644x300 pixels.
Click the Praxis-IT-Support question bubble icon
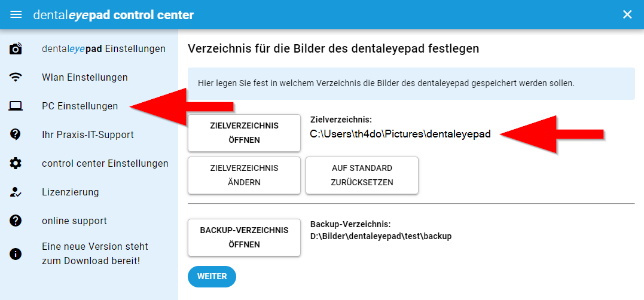[16, 134]
